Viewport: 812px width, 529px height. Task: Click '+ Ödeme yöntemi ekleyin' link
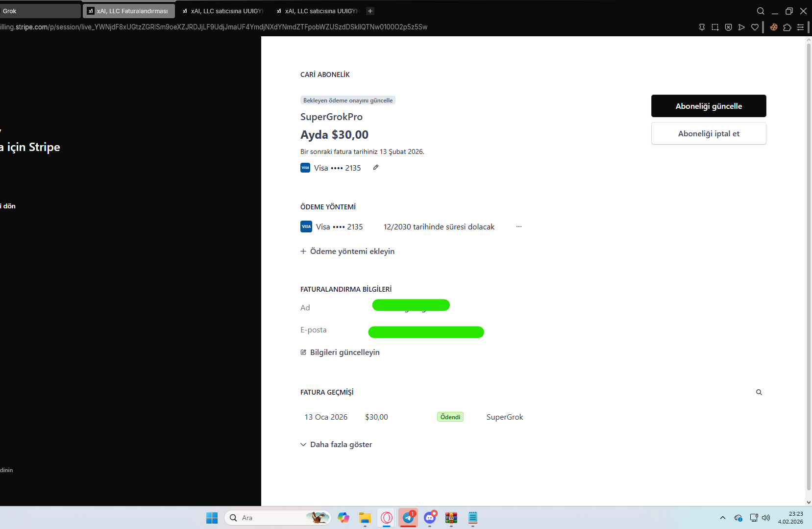click(347, 252)
